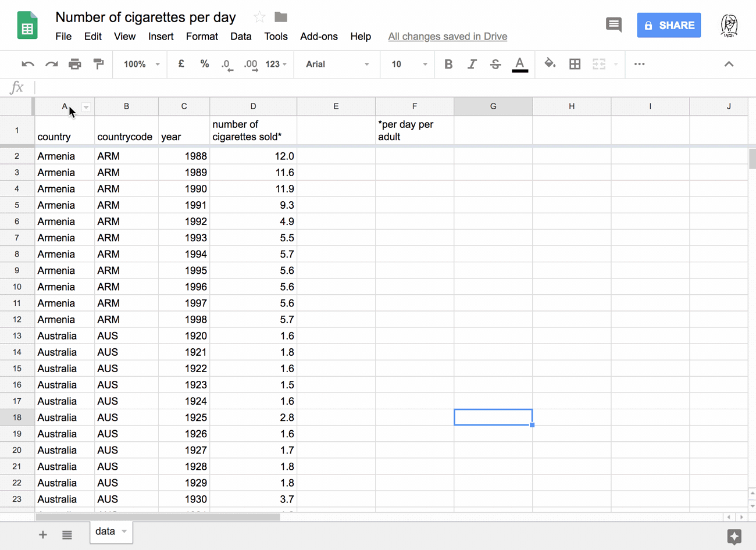Select cell 'number of cigarettes sold*'
Viewport: 756px width, 550px height.
(253, 130)
